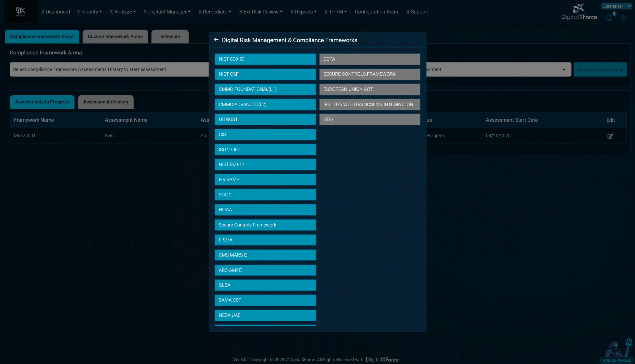Click 04/25/2025 start date cell
Screen dimensions: 635x364
coord(498,136)
